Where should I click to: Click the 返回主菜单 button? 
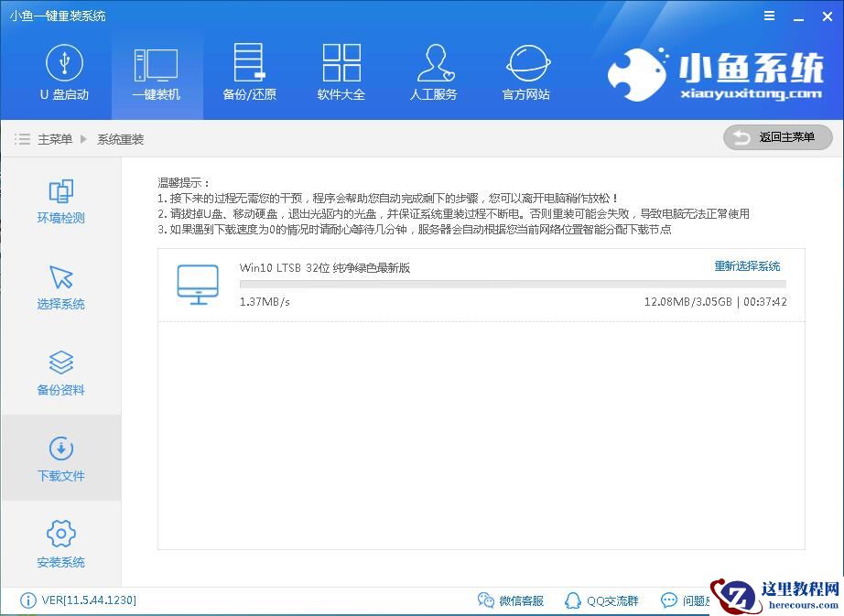[776, 137]
